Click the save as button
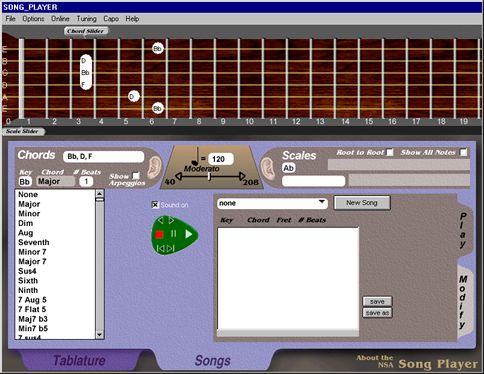 pos(377,313)
